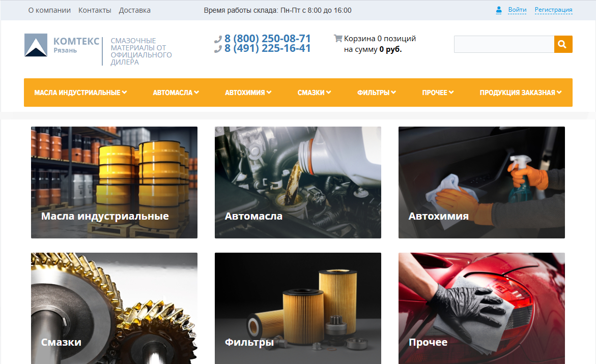
Task: Expand the Автохимия menu chevron
Action: pyautogui.click(x=269, y=92)
